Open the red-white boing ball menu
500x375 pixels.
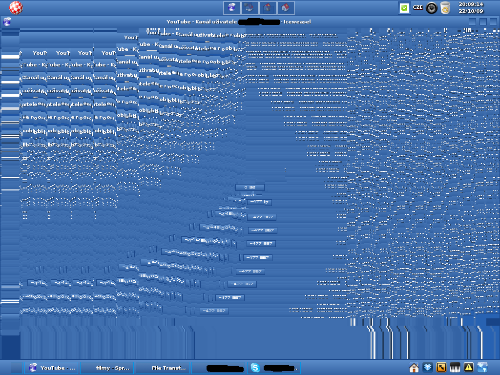(16, 8)
